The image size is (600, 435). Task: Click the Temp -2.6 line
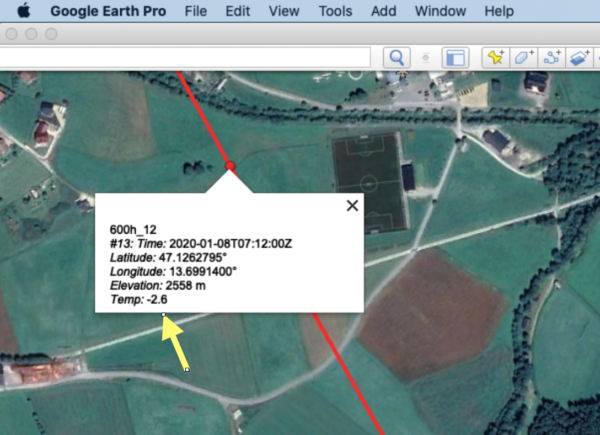[139, 299]
